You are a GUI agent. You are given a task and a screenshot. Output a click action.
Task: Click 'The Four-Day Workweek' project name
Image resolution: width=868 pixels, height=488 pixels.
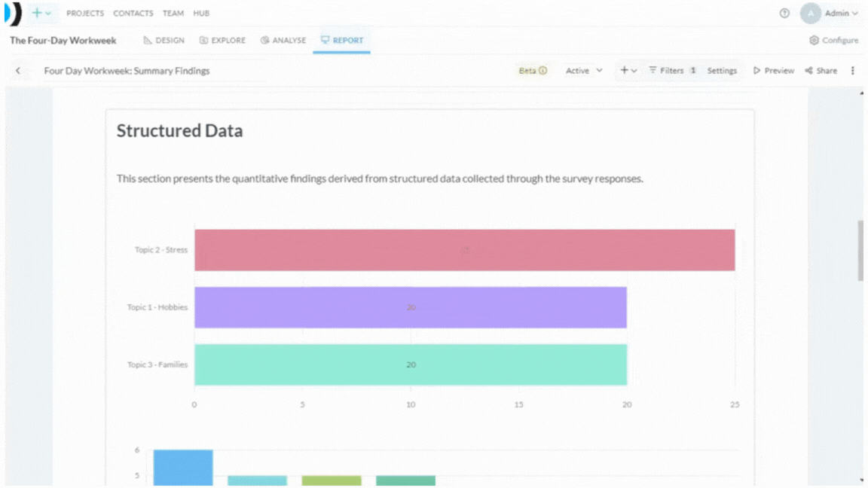pos(63,41)
